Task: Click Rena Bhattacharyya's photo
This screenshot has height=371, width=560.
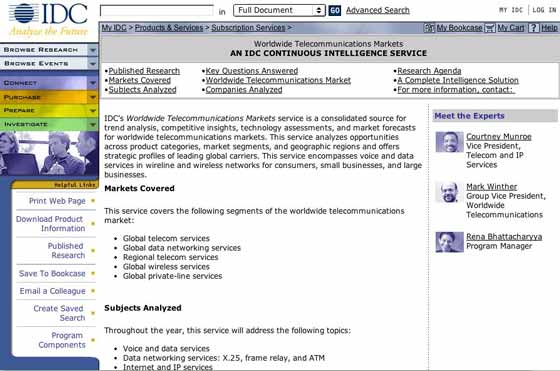Action: tap(449, 242)
